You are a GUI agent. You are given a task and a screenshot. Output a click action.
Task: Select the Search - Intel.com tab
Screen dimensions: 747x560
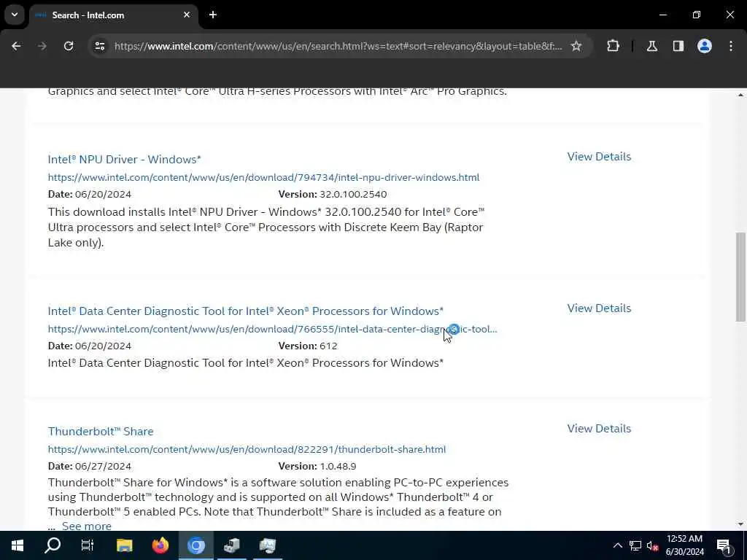pos(113,15)
